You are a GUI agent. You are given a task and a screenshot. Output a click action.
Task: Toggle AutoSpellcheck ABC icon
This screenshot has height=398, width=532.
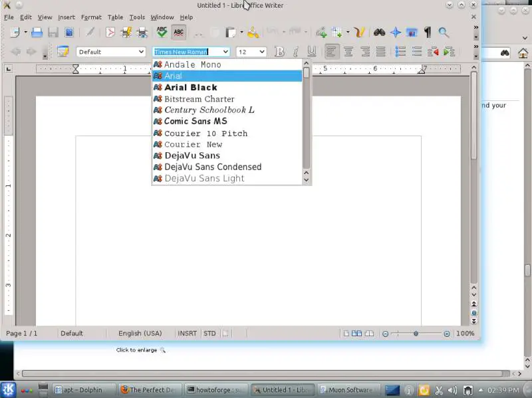[178, 33]
